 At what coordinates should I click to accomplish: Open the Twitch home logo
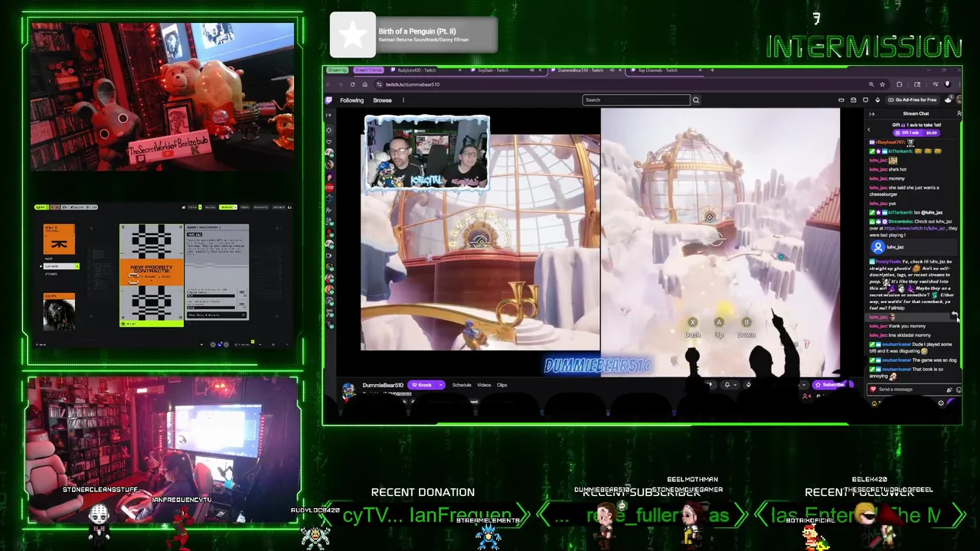pyautogui.click(x=328, y=100)
